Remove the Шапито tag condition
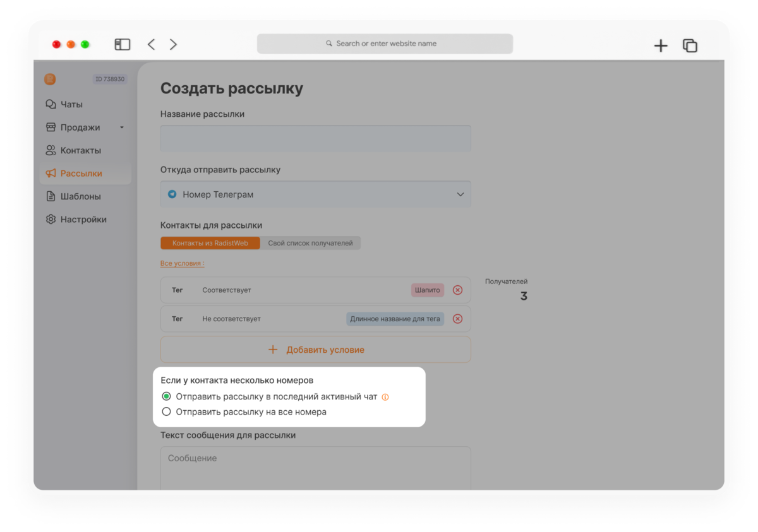 (458, 290)
